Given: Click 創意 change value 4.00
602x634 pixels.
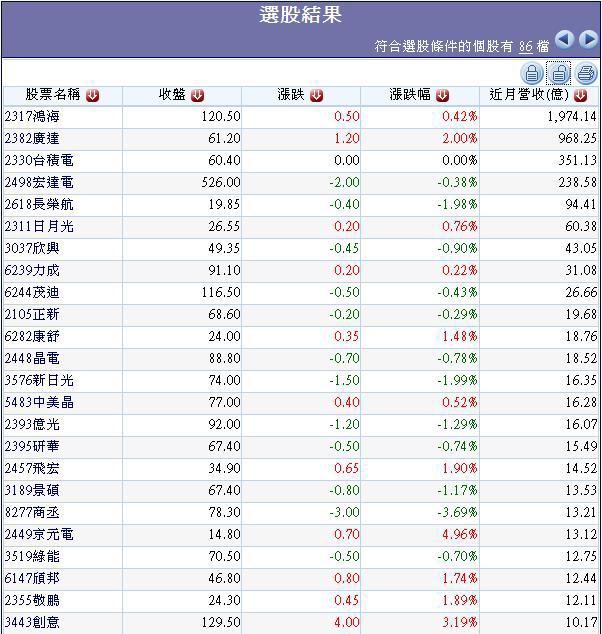Looking at the screenshot, I should coord(347,623).
